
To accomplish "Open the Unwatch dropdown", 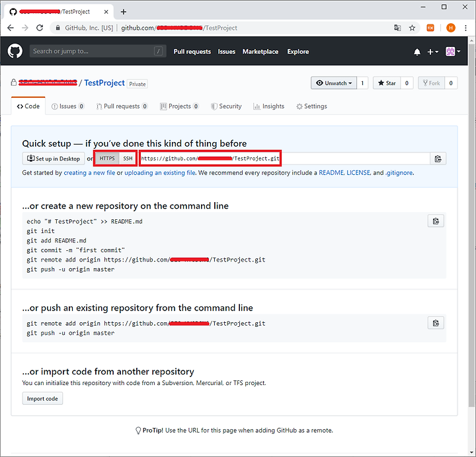I will pos(334,83).
